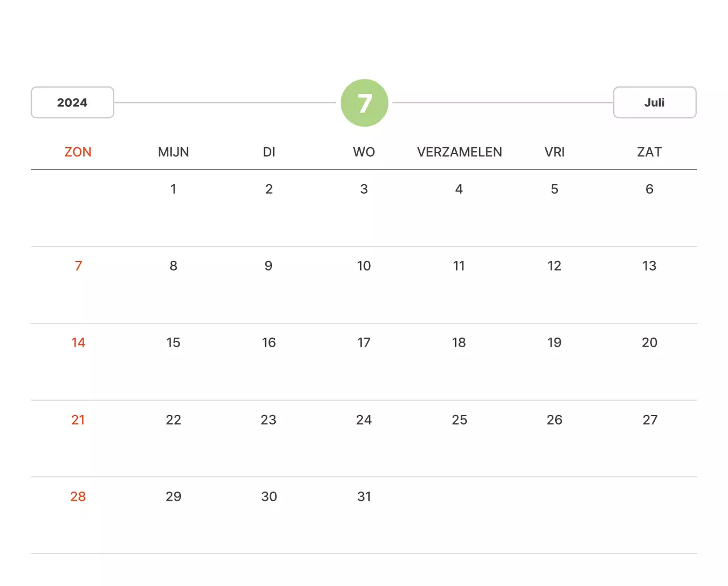Select red date 28
This screenshot has height=586, width=728.
[78, 497]
